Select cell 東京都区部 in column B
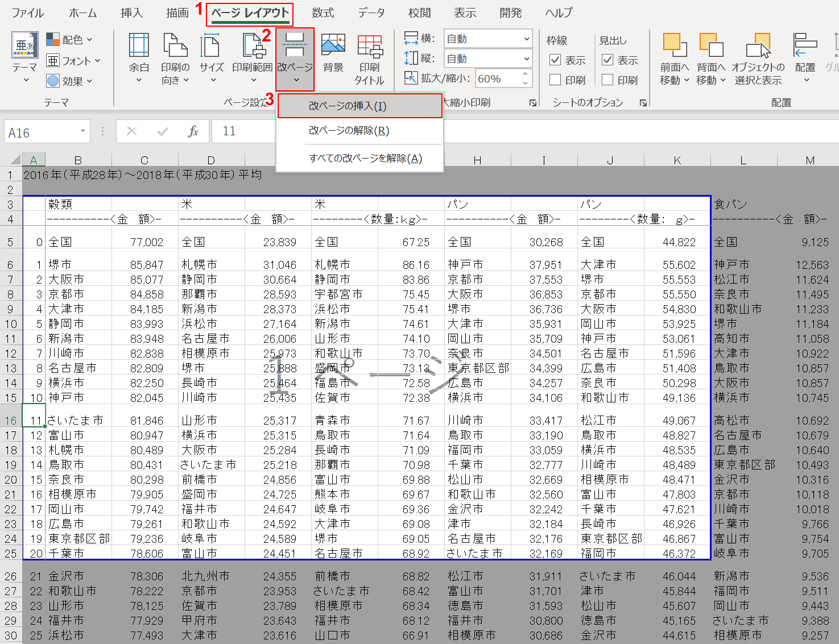The image size is (839, 644). click(x=78, y=538)
